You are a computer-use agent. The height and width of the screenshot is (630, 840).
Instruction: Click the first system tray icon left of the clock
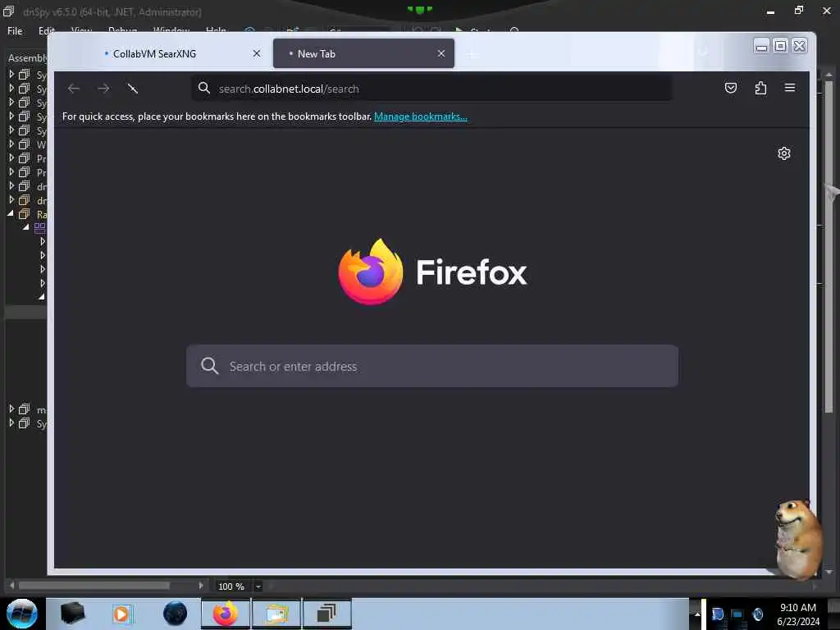(718, 614)
